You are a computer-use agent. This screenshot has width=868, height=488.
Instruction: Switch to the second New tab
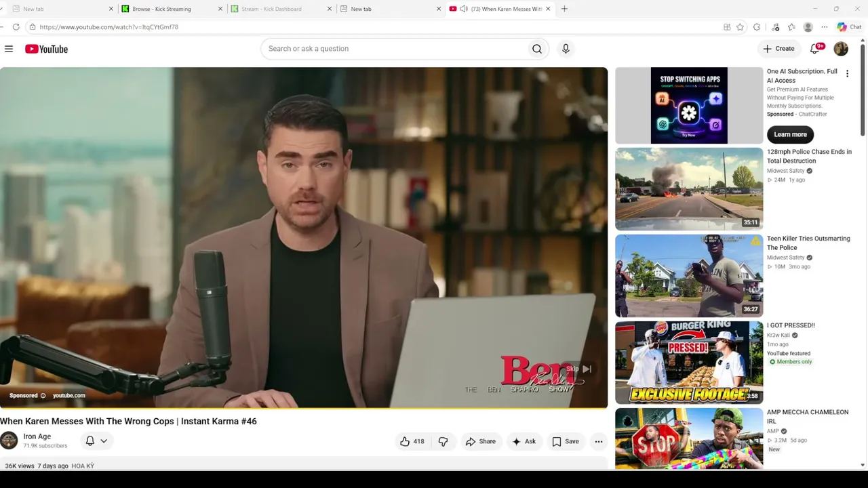[391, 9]
